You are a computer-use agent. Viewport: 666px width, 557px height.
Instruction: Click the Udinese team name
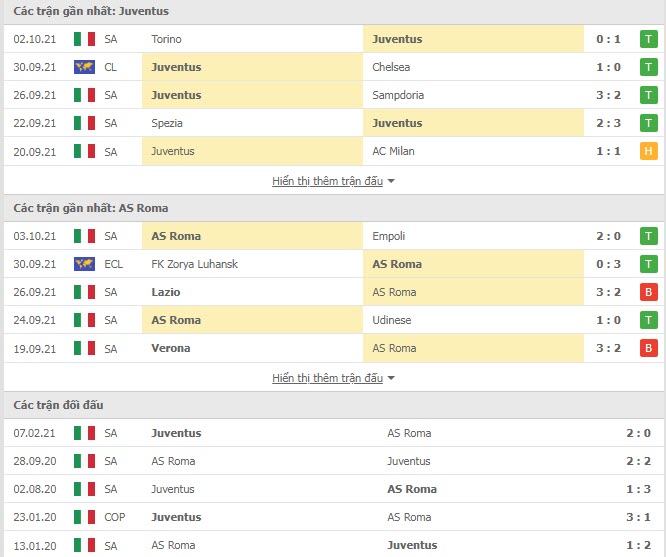tap(392, 320)
